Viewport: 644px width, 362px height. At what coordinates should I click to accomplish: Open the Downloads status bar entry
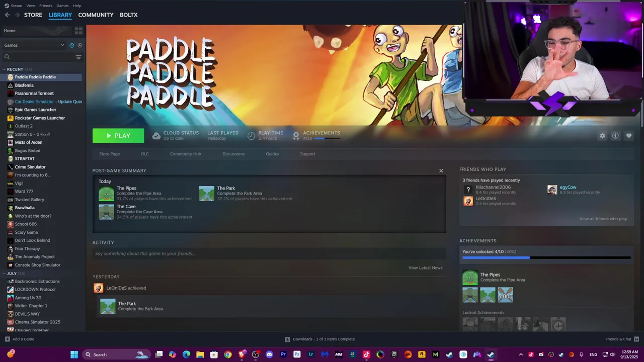coord(320,339)
